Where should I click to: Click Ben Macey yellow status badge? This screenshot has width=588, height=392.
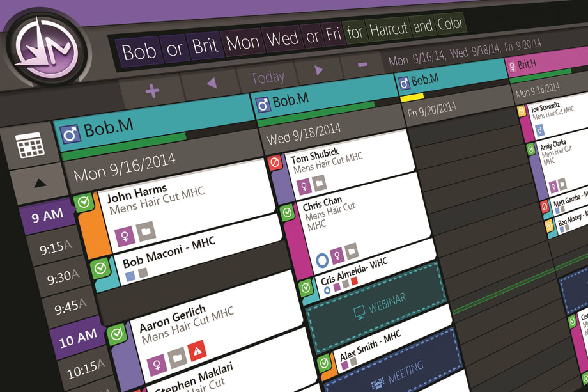click(550, 226)
